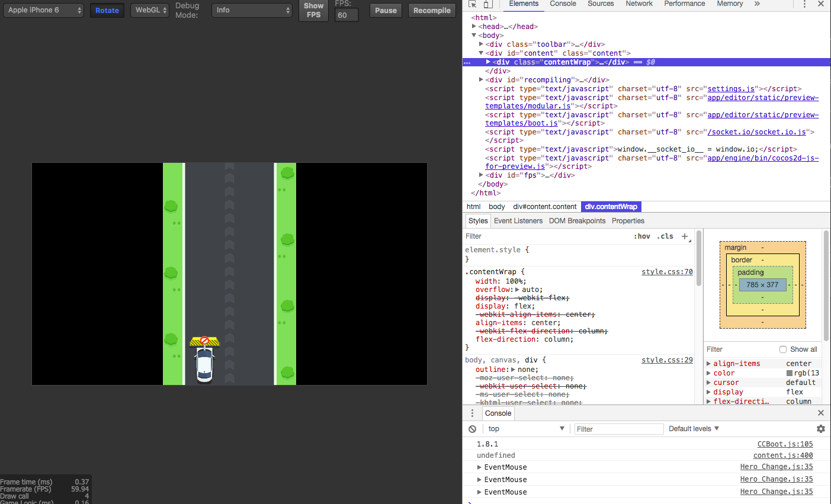Collapse the div id content node
The height and width of the screenshot is (504, 831).
pos(481,53)
